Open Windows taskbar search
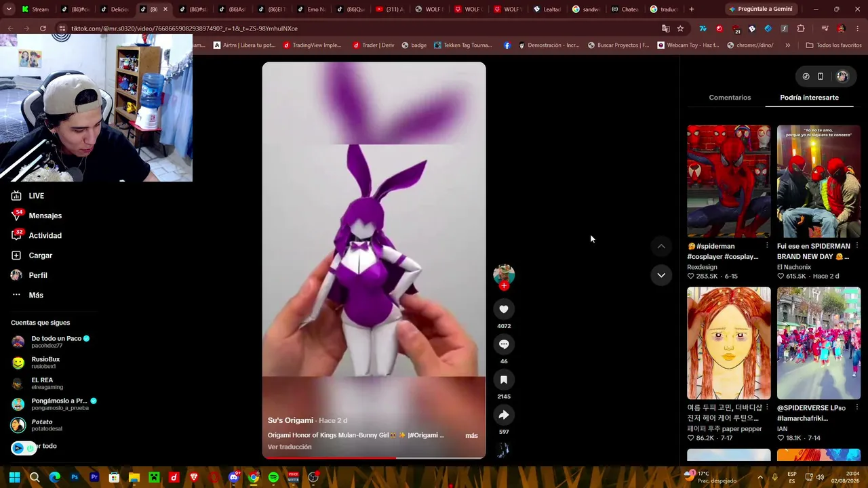Image resolution: width=868 pixels, height=488 pixels. pos(35,477)
